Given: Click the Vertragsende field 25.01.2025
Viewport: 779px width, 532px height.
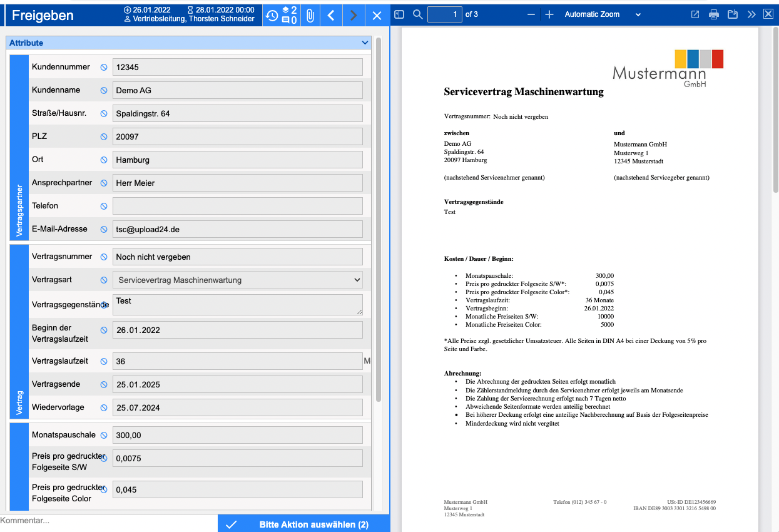Looking at the screenshot, I should [x=238, y=384].
